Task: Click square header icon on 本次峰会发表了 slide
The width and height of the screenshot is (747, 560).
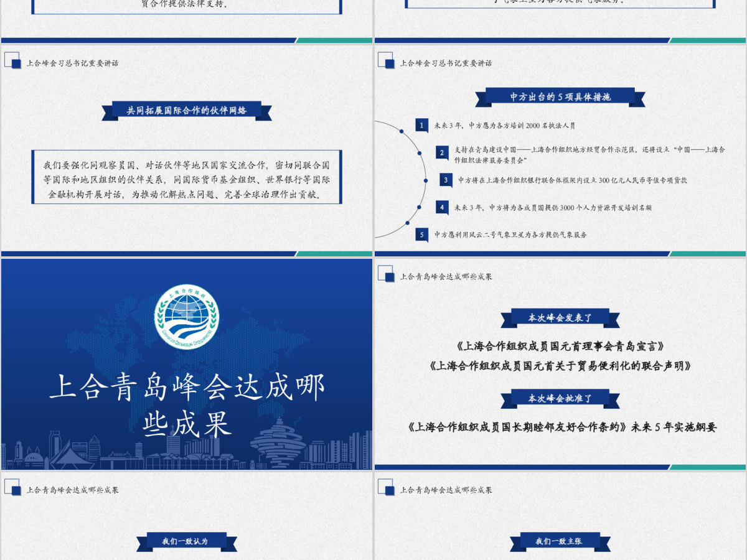Action: coord(387,274)
